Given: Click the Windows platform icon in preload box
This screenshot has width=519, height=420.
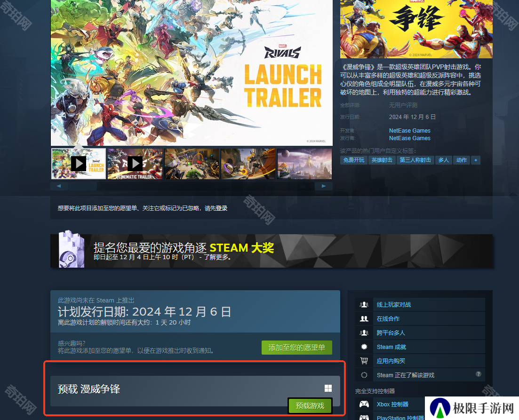Looking at the screenshot, I should click(328, 388).
